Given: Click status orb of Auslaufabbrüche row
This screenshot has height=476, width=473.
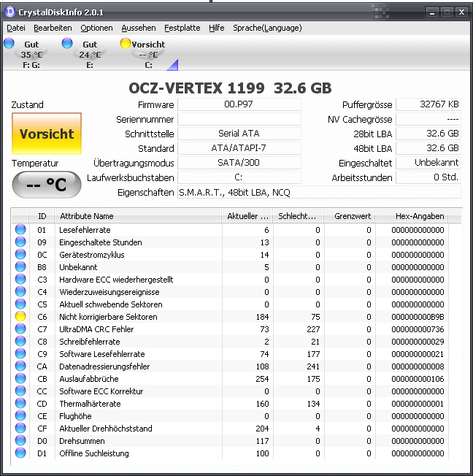Looking at the screenshot, I should tap(20, 379).
